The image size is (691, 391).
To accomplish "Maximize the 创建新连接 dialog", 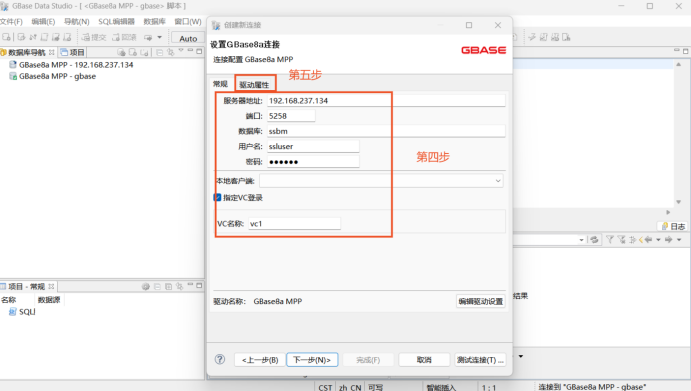I will coord(469,25).
